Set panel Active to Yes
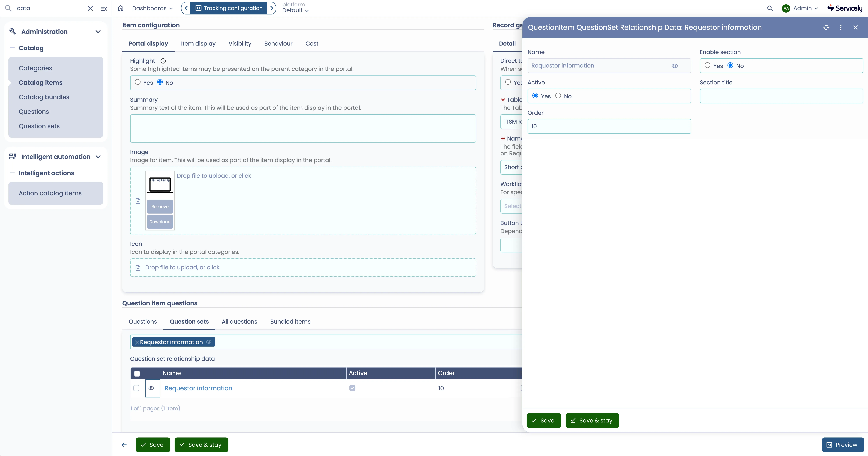The width and height of the screenshot is (868, 456). click(535, 96)
